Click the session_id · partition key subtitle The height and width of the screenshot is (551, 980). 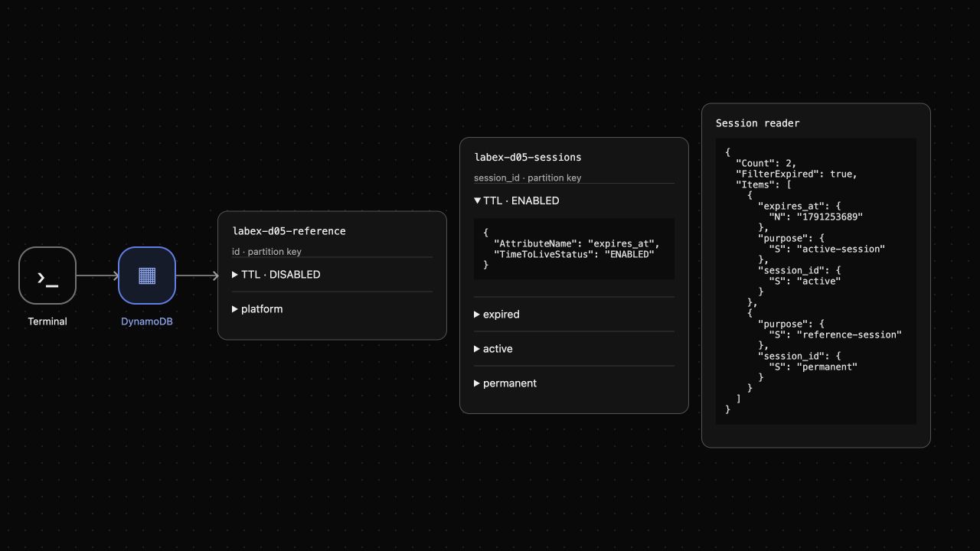click(528, 178)
